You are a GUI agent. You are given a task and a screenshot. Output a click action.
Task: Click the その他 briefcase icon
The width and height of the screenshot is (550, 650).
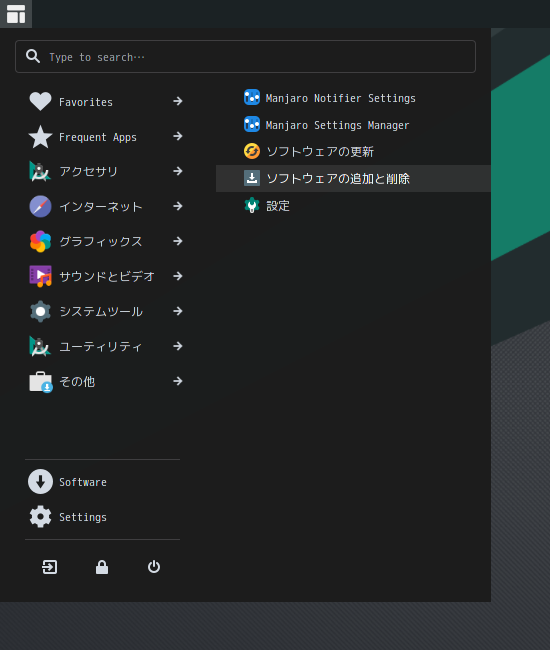(41, 382)
